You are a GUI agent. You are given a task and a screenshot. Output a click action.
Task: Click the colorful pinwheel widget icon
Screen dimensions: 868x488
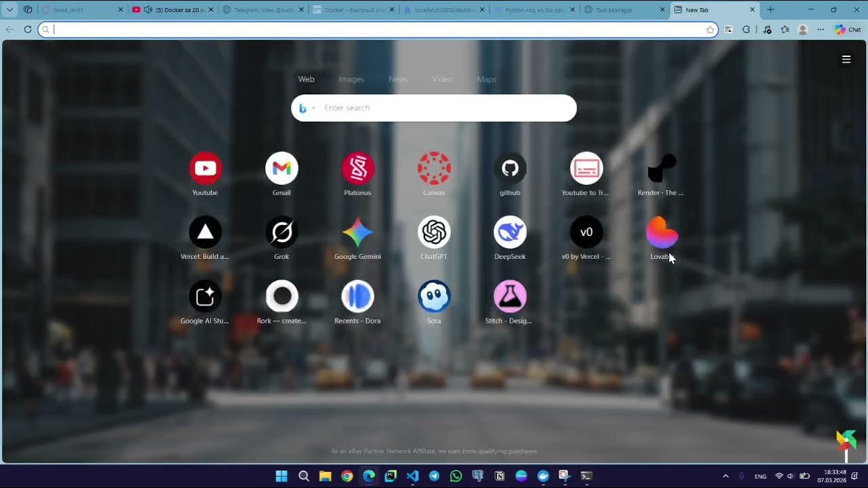(846, 441)
